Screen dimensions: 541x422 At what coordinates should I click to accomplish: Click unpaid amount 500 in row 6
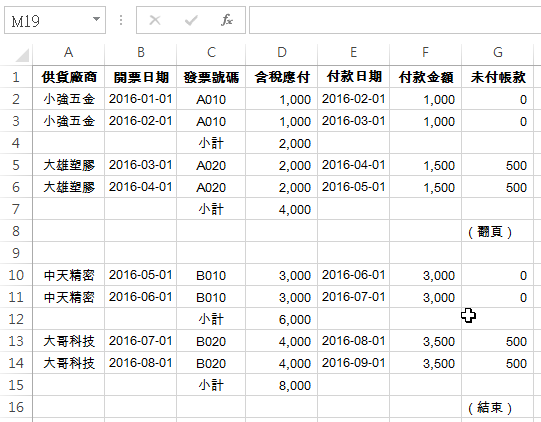click(498, 187)
